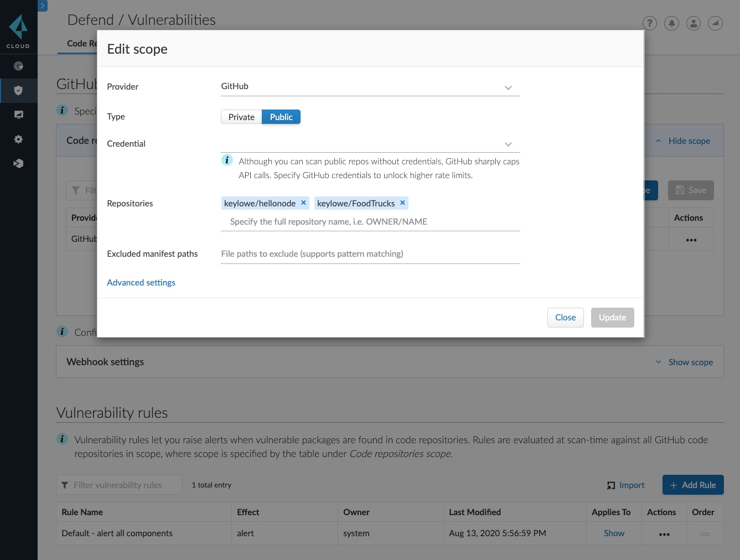
Task: Click the Close button in dialog
Action: coord(565,318)
